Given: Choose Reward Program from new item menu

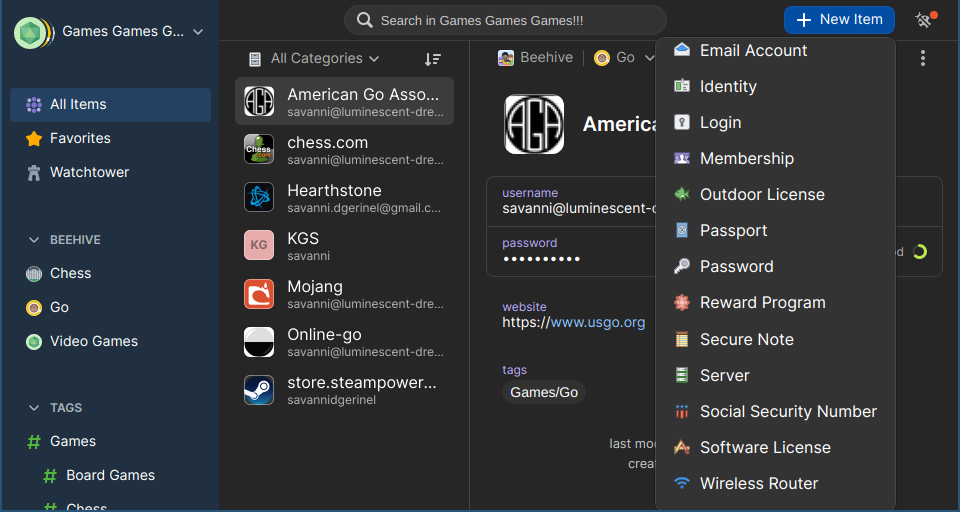Looking at the screenshot, I should click(x=775, y=303).
